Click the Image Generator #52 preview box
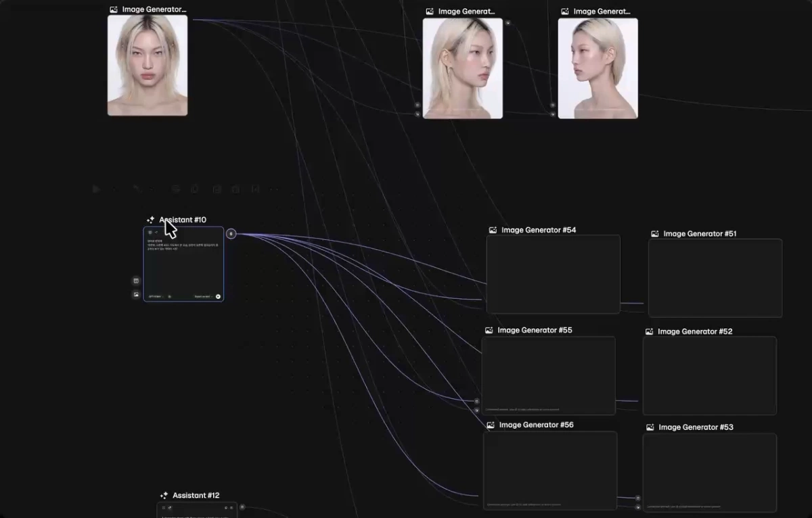812x518 pixels. tap(710, 375)
